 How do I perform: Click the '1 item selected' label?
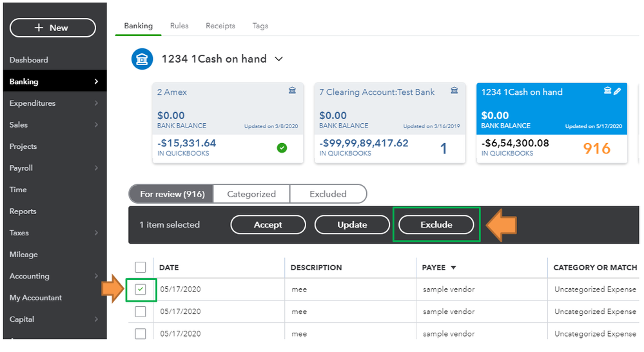pyautogui.click(x=170, y=224)
